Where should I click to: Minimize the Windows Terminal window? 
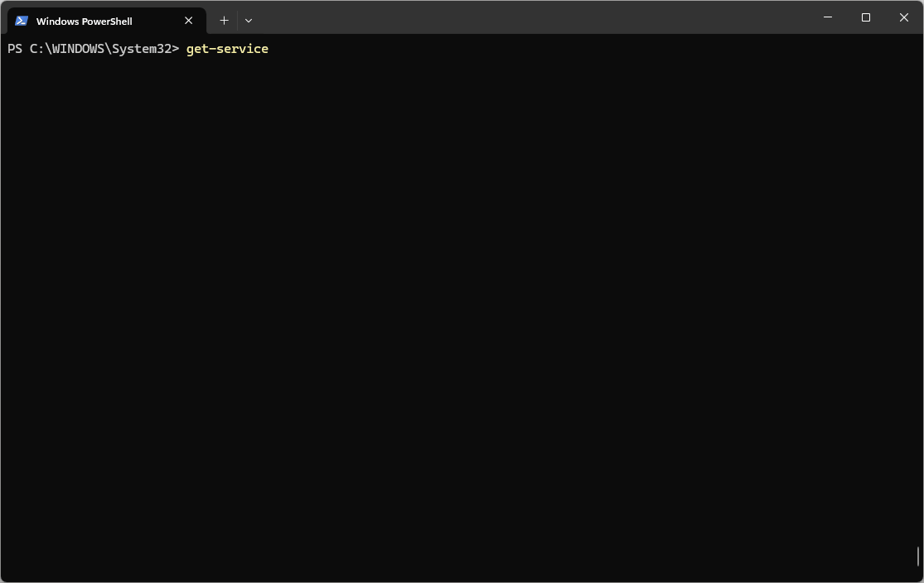tap(827, 17)
